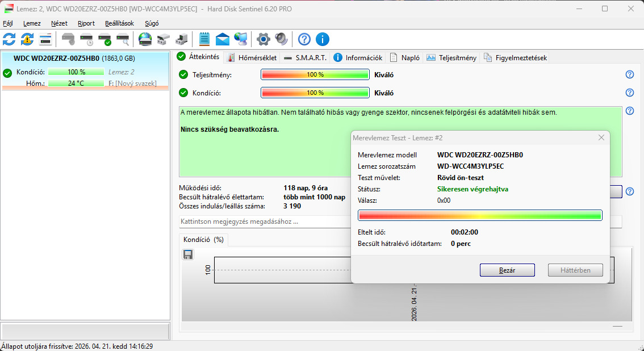Click the 118 nap, 9 óra value
This screenshot has height=351, width=644.
coord(306,188)
